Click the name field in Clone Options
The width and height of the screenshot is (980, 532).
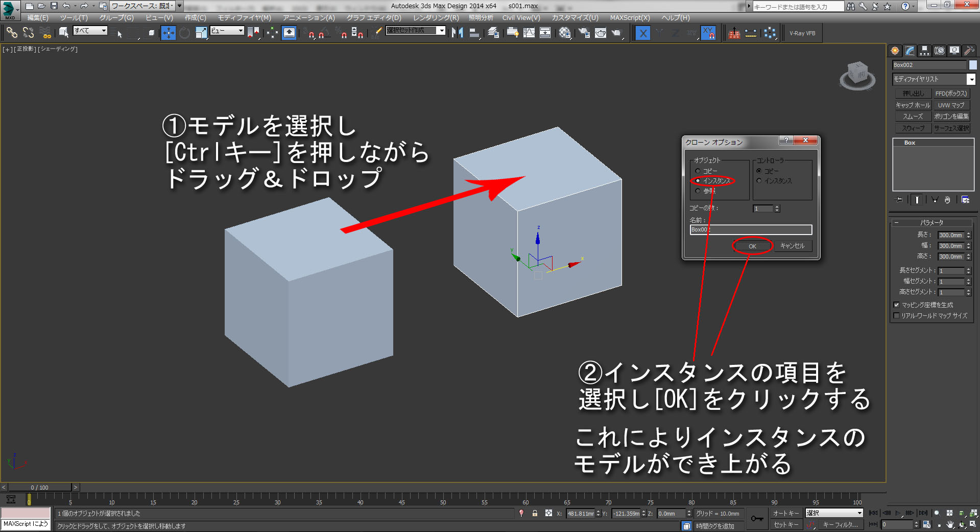click(x=751, y=230)
